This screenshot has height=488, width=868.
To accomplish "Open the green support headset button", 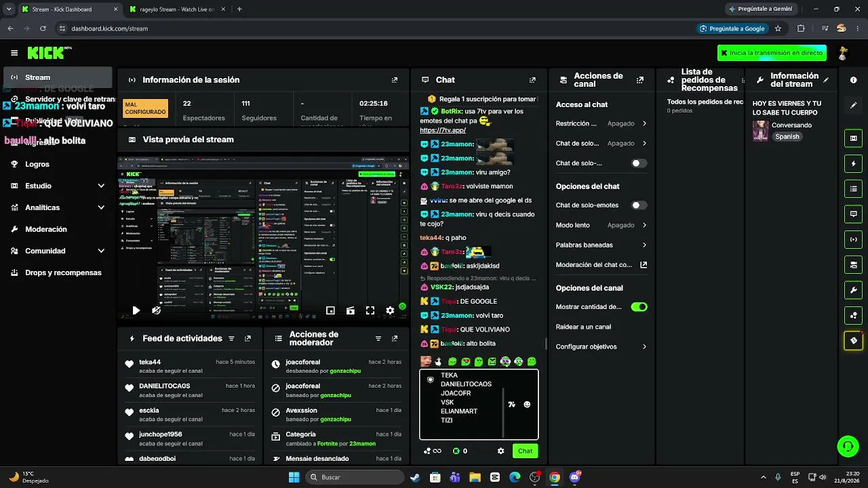I will point(848,446).
